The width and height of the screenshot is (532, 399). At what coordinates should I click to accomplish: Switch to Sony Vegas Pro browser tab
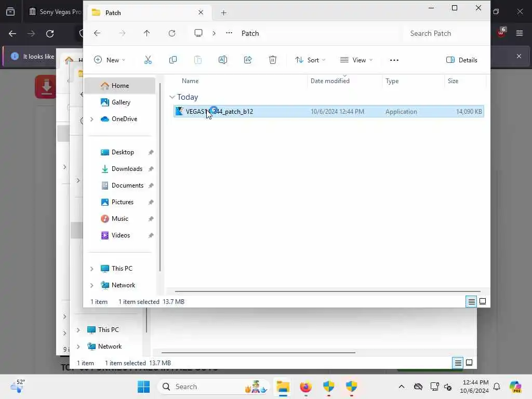click(x=54, y=12)
